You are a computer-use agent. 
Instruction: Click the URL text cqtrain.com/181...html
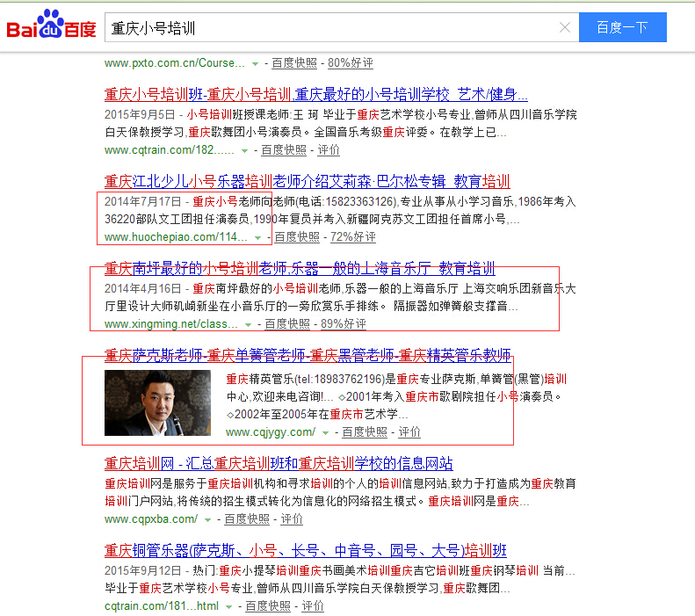pyautogui.click(x=162, y=606)
